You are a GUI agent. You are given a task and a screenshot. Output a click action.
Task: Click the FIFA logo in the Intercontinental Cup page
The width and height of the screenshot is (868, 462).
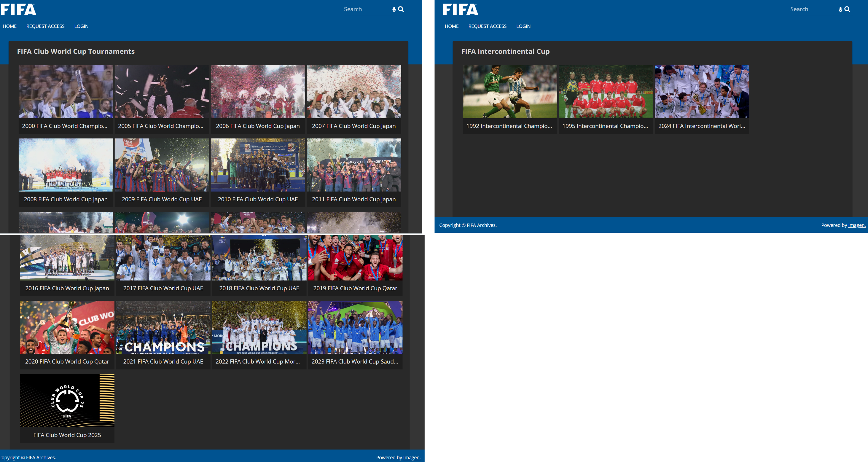[x=460, y=9]
